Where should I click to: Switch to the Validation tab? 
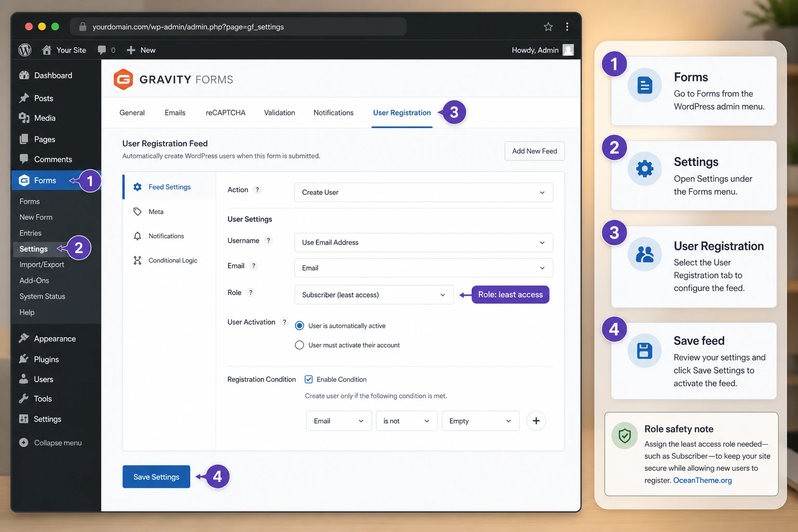(x=280, y=113)
